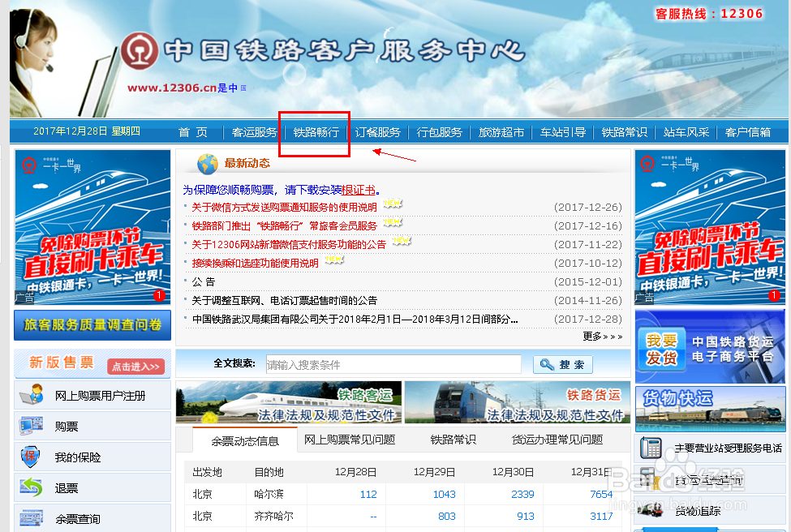Click the 根证书 download link

tap(359, 190)
